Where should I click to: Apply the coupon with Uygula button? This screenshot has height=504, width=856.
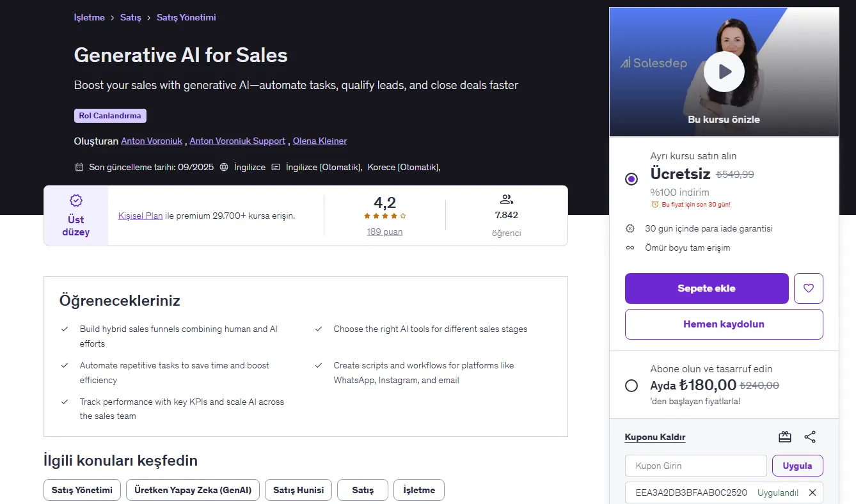pos(798,466)
